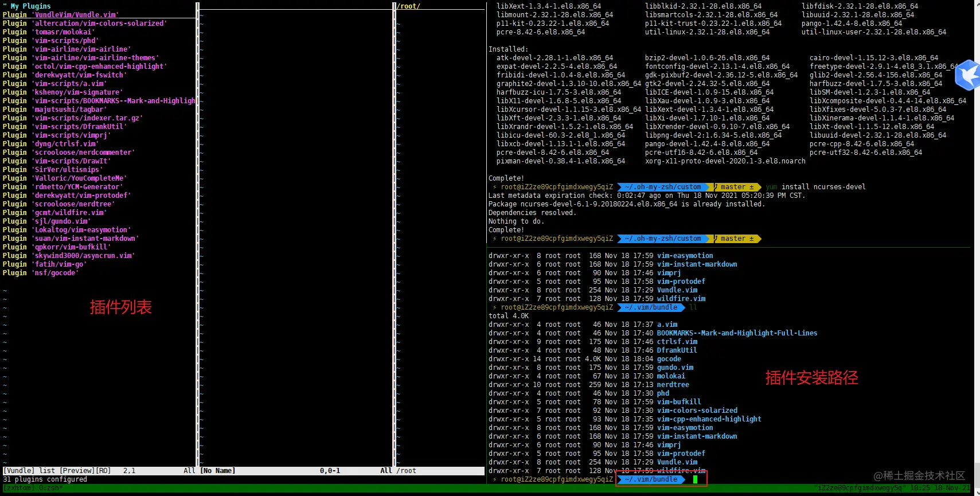Select the 'altercation/vim-colors-solarized' plugin line
This screenshot has height=496, width=980.
(85, 24)
